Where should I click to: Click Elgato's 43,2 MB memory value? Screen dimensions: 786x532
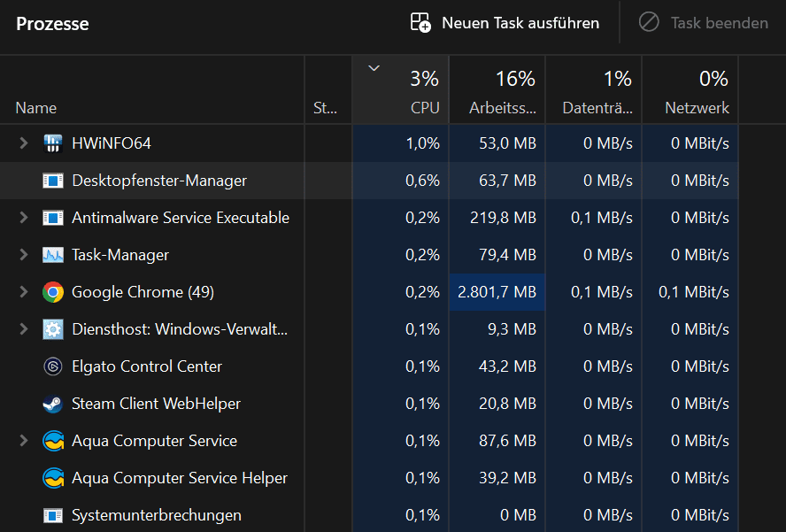point(507,366)
